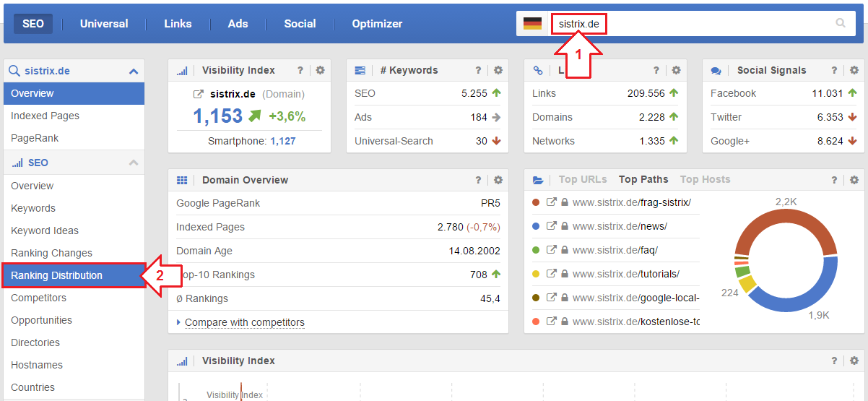
Task: Click www.sistrix.de/news/ path link
Action: click(x=620, y=226)
